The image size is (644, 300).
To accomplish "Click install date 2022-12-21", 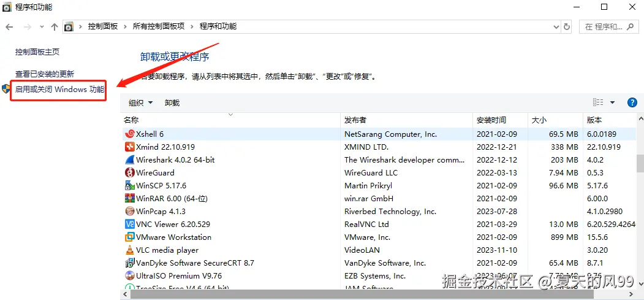I will point(496,147).
